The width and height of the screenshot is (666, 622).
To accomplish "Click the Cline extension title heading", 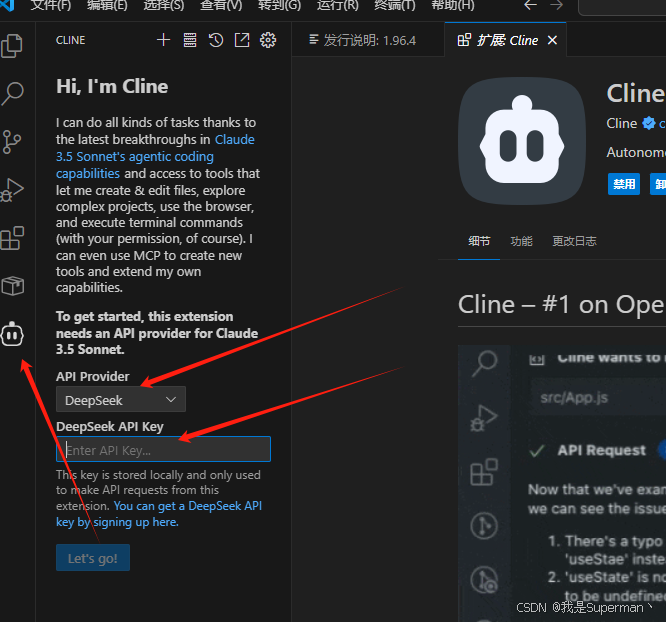I will coord(635,93).
